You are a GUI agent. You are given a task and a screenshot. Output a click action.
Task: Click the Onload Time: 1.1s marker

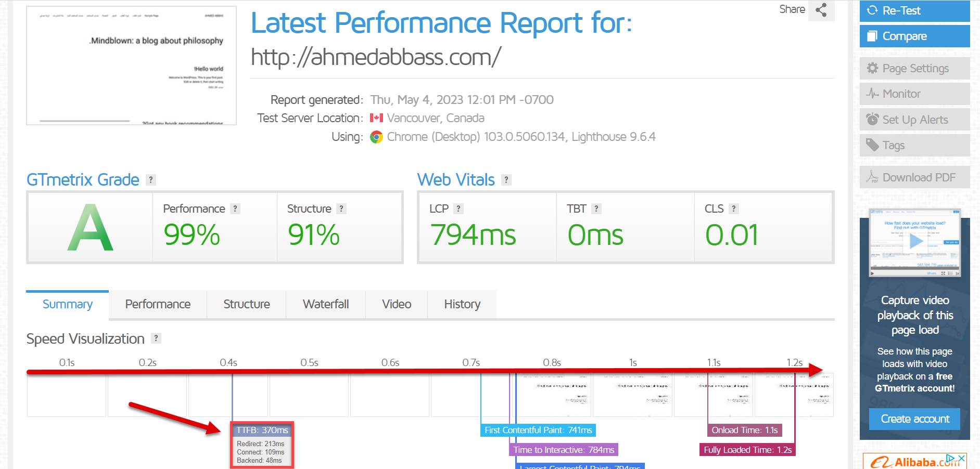coord(745,430)
